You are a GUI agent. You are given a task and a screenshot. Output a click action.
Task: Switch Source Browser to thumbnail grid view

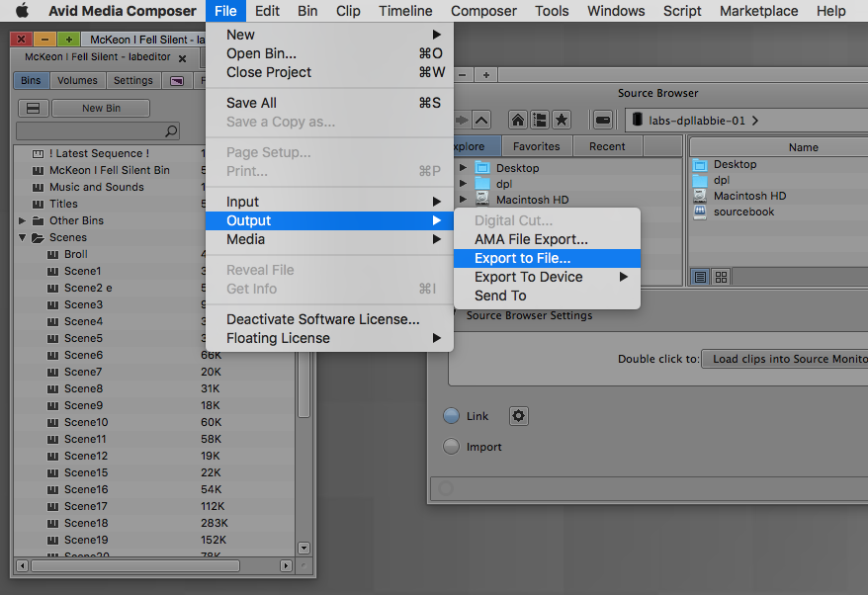click(x=721, y=277)
